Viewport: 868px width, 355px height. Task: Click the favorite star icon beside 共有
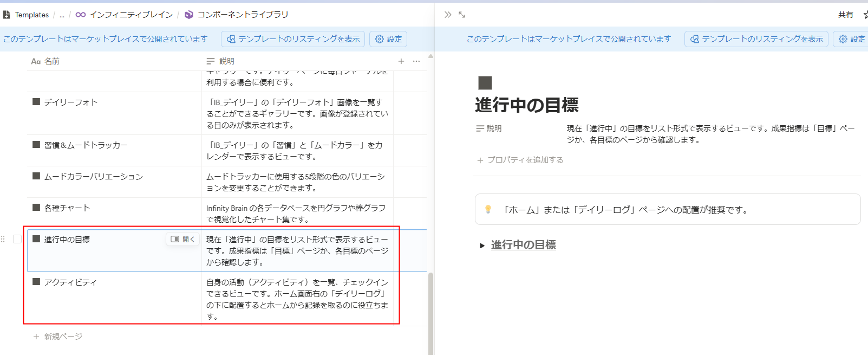pyautogui.click(x=865, y=15)
